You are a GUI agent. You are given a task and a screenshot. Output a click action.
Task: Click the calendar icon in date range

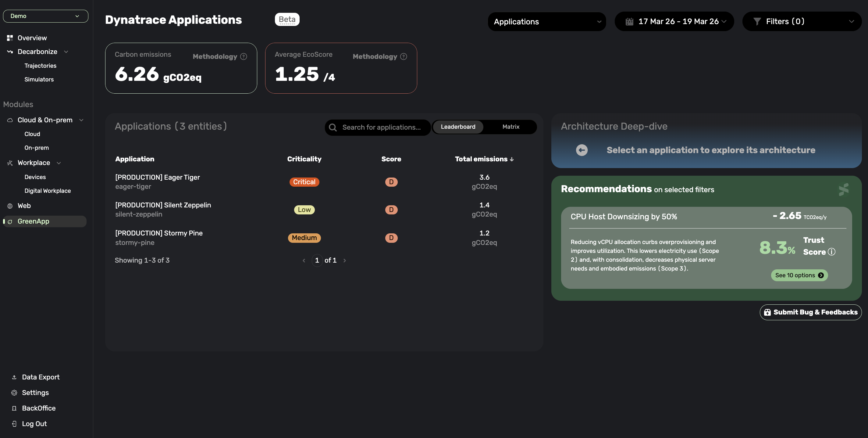click(x=629, y=22)
